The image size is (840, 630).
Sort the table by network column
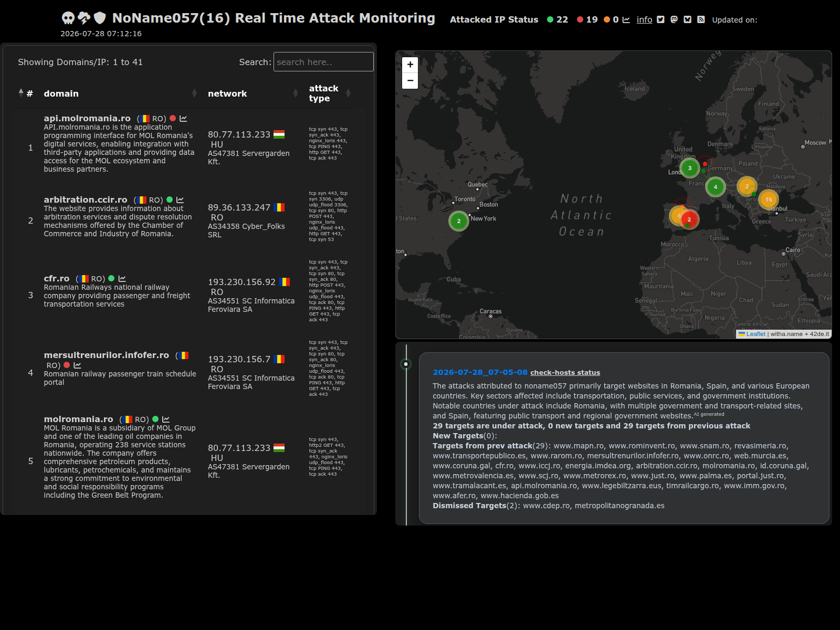coord(253,93)
